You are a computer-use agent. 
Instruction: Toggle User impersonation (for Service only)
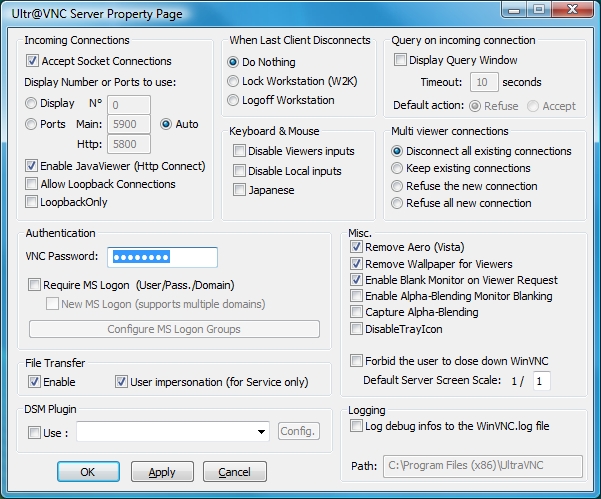(x=121, y=382)
